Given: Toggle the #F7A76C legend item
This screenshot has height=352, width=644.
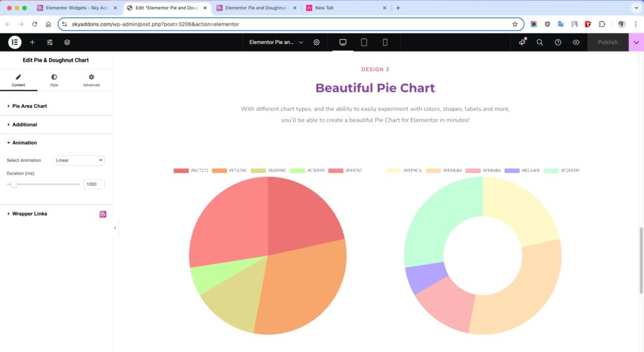Looking at the screenshot, I should (229, 171).
